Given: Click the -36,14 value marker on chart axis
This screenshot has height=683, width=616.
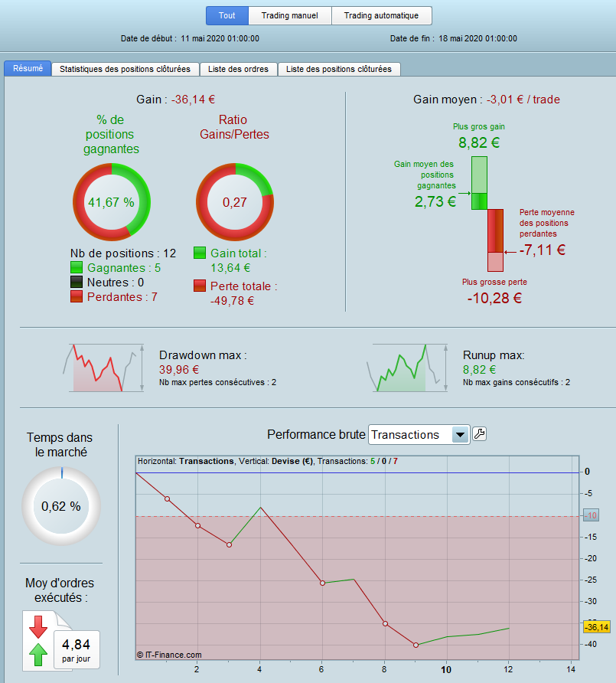Looking at the screenshot, I should pos(596,627).
